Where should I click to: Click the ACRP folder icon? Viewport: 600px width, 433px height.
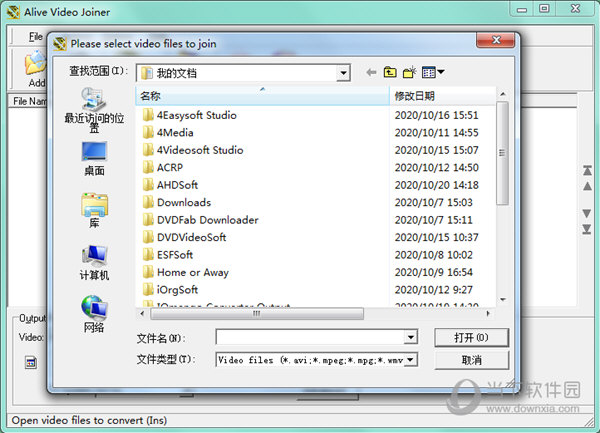click(x=148, y=168)
